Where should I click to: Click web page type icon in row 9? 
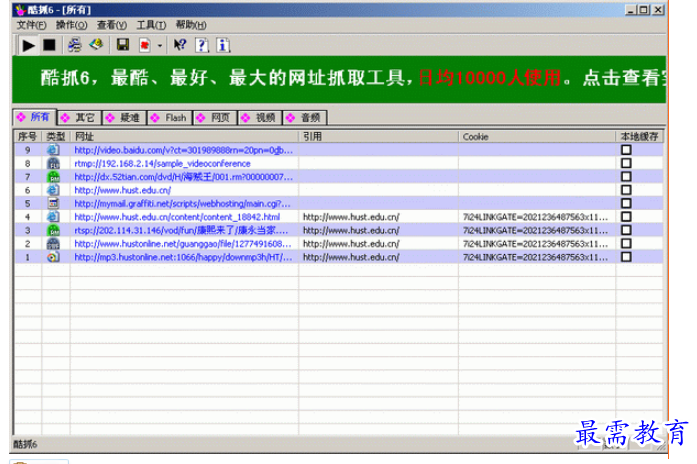pos(53,150)
